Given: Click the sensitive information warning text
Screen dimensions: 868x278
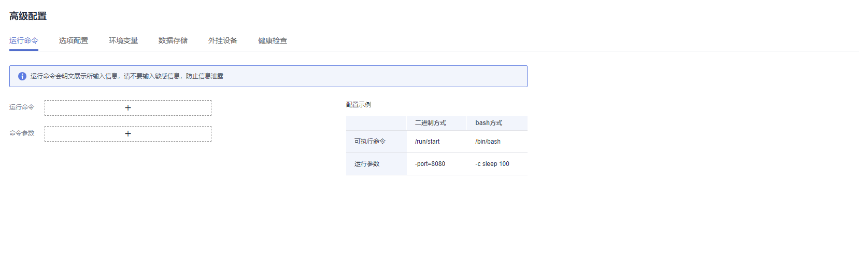Looking at the screenshot, I should [x=127, y=76].
